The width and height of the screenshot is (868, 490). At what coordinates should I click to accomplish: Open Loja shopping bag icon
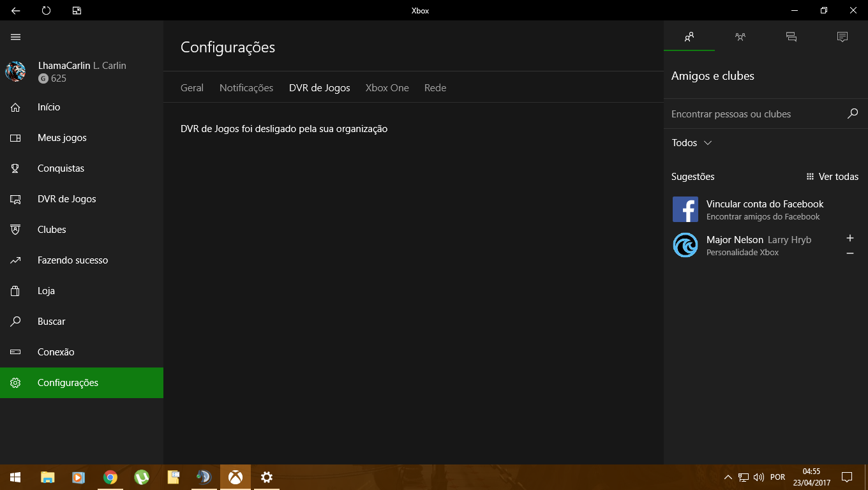tap(16, 291)
